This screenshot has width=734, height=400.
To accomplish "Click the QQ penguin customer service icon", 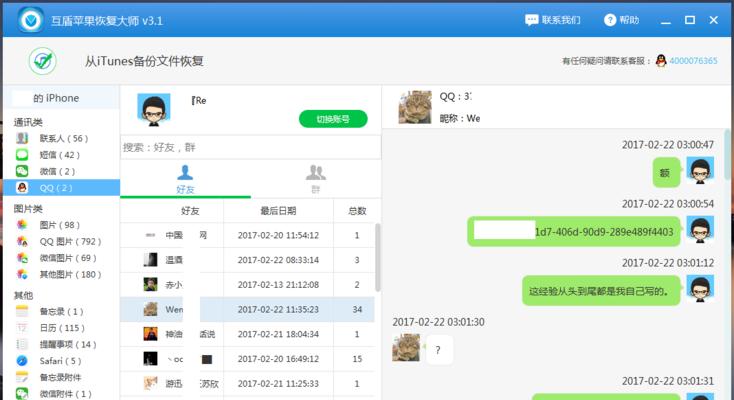I will [x=661, y=60].
